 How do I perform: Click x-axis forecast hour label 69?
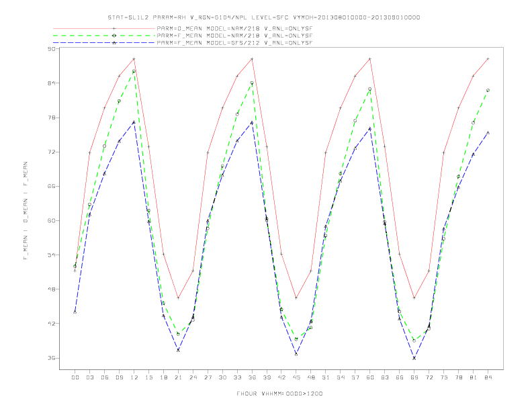(x=414, y=377)
